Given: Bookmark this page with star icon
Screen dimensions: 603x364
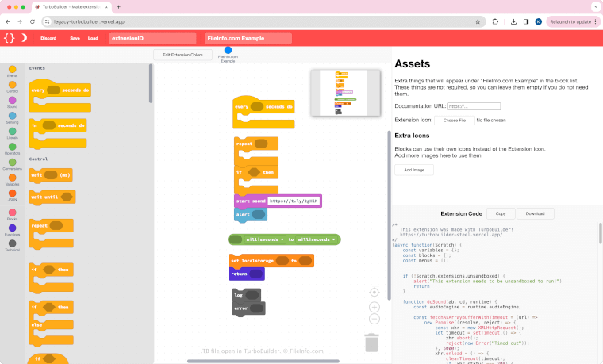Looking at the screenshot, I should pos(478,21).
